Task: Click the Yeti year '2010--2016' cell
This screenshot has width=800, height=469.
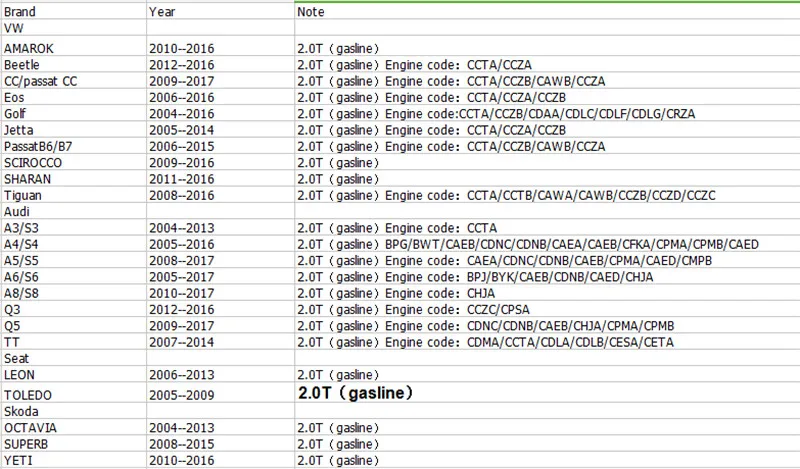Action: point(220,460)
